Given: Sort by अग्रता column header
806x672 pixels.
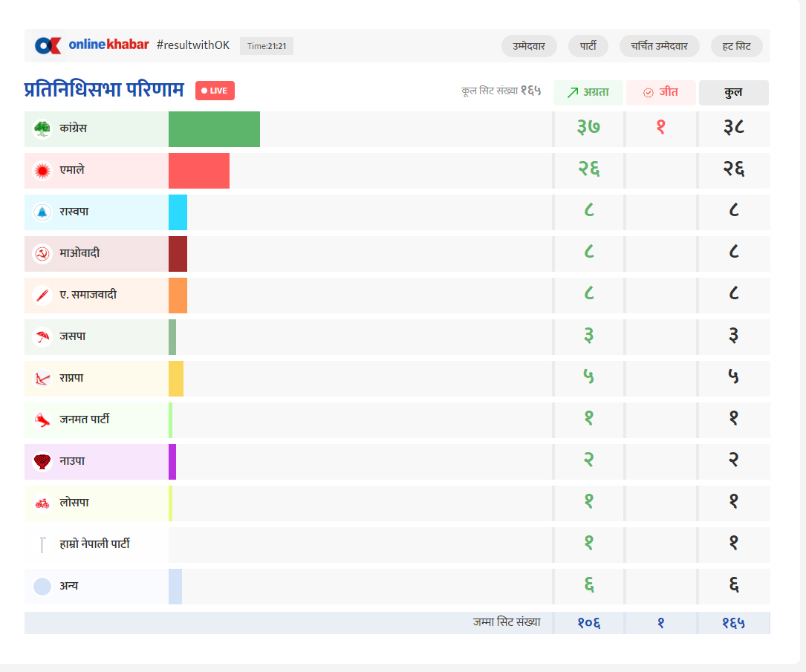Looking at the screenshot, I should coord(588,93).
